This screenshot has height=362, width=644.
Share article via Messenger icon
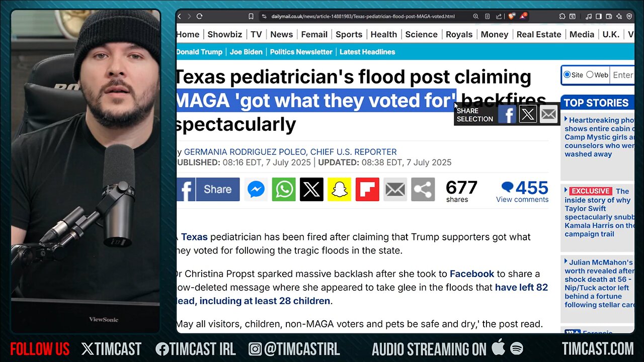coord(256,190)
